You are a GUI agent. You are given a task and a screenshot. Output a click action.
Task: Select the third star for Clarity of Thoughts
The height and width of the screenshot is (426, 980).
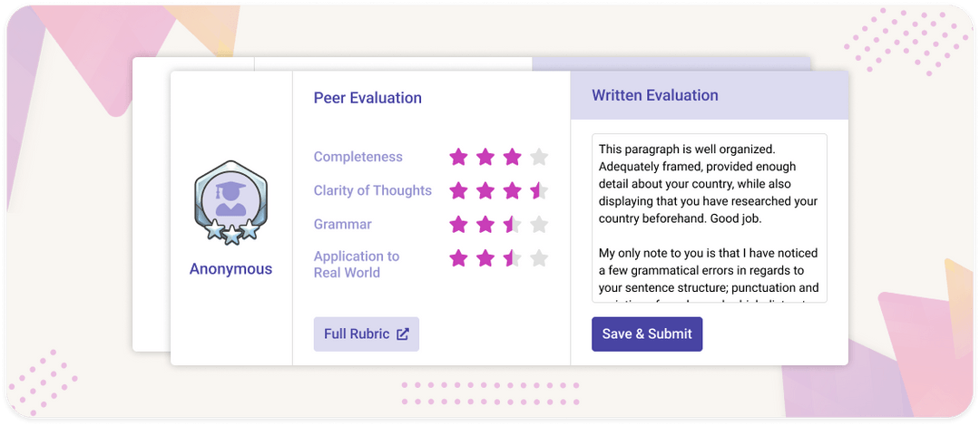pos(513,190)
